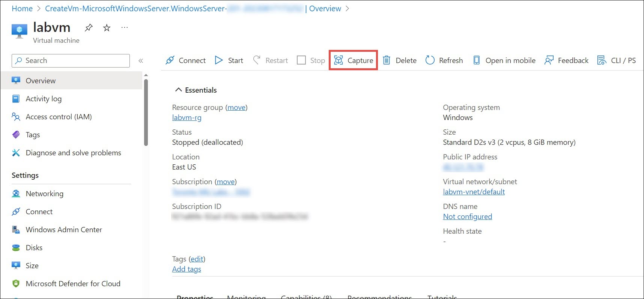Image resolution: width=644 pixels, height=299 pixels.
Task: Click the Start play icon
Action: (219, 60)
